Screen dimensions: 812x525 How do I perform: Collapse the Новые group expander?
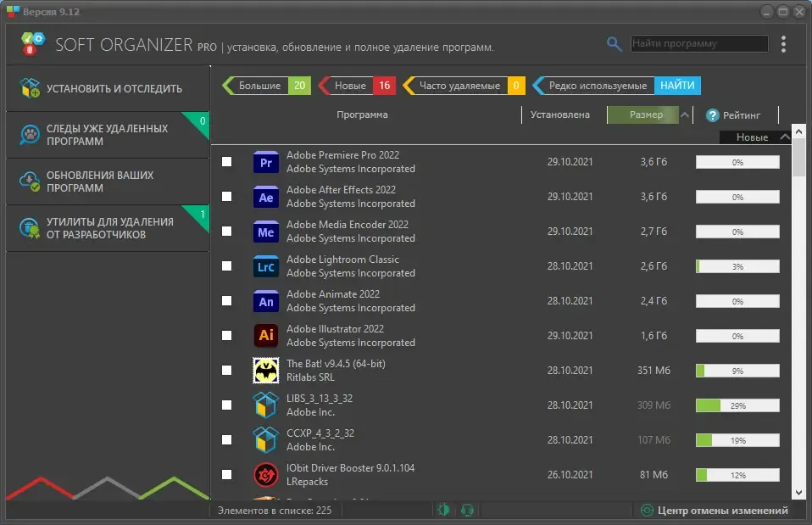pos(785,137)
